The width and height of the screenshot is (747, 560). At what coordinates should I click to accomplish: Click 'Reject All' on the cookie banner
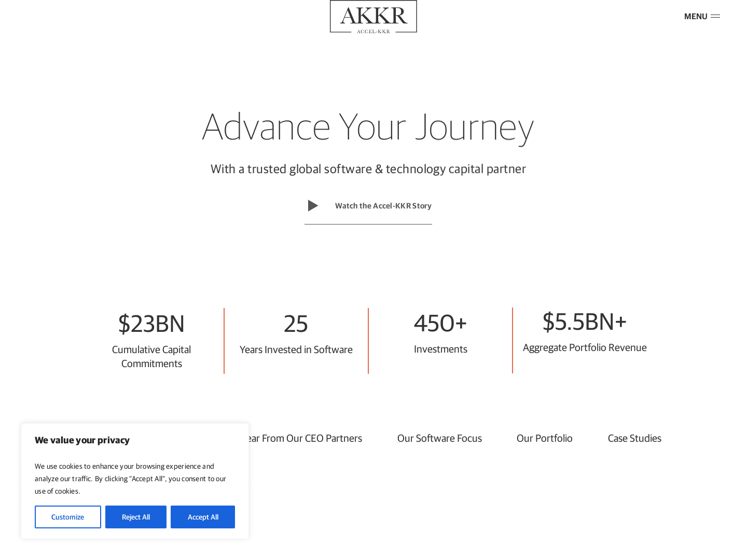(x=135, y=517)
